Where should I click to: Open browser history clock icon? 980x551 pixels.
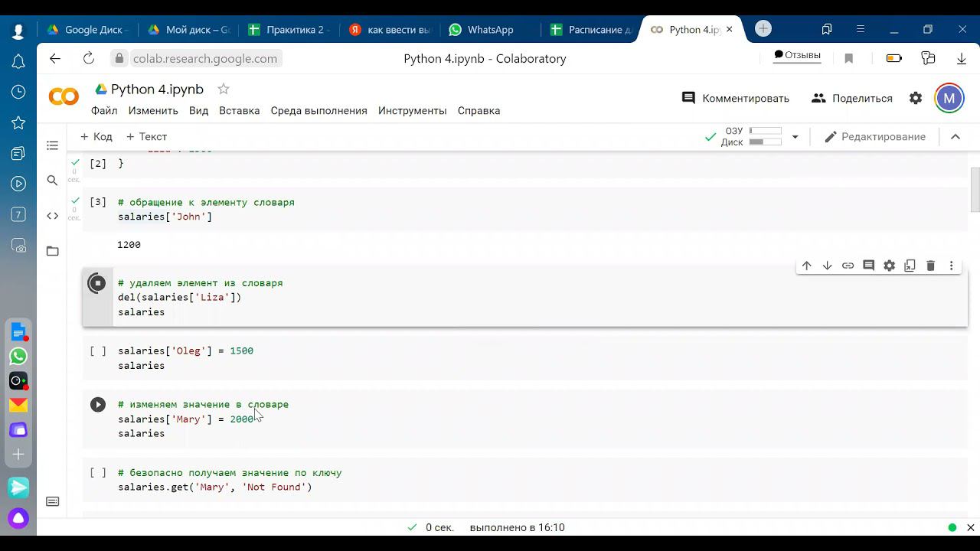pos(18,92)
